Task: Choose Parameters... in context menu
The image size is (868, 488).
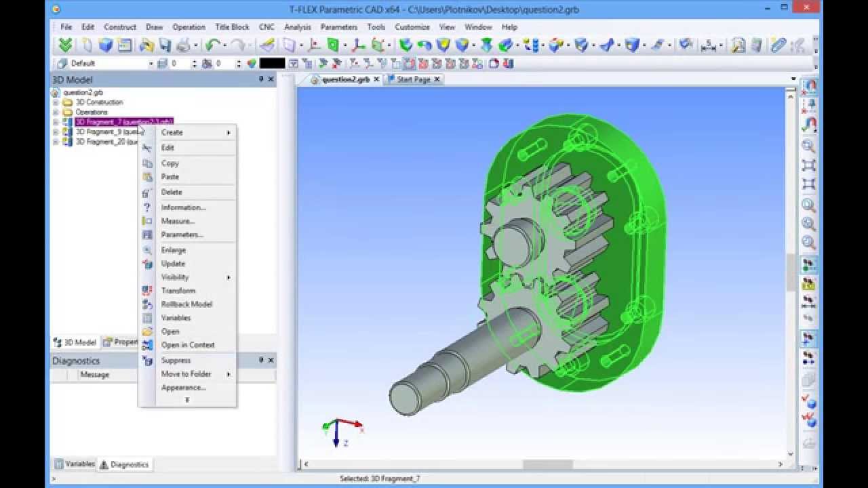Action: 182,235
